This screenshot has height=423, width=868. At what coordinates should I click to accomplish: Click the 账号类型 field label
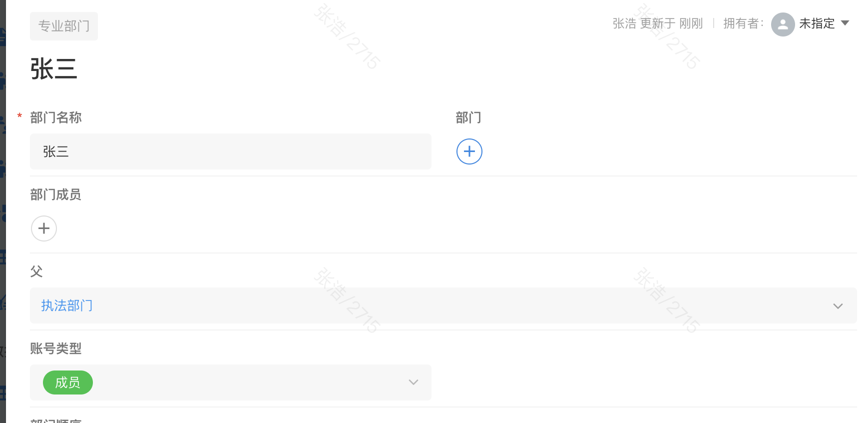click(55, 348)
